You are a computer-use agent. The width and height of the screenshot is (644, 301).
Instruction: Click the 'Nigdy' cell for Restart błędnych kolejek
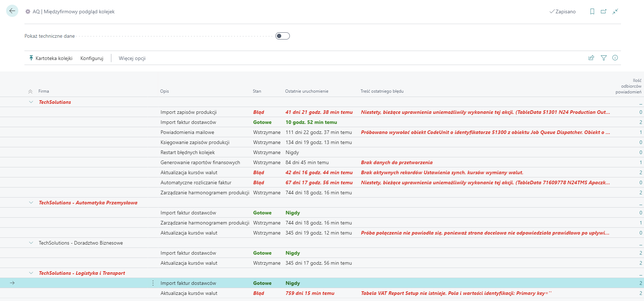tap(292, 152)
